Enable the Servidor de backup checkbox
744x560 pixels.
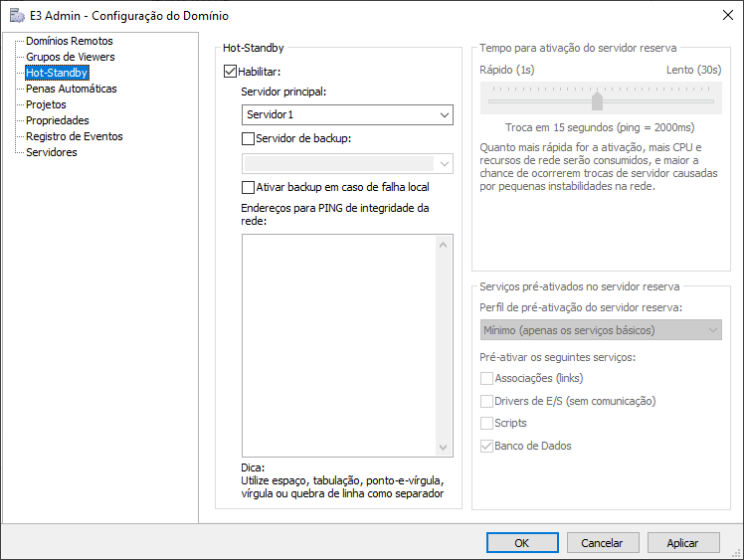[248, 138]
